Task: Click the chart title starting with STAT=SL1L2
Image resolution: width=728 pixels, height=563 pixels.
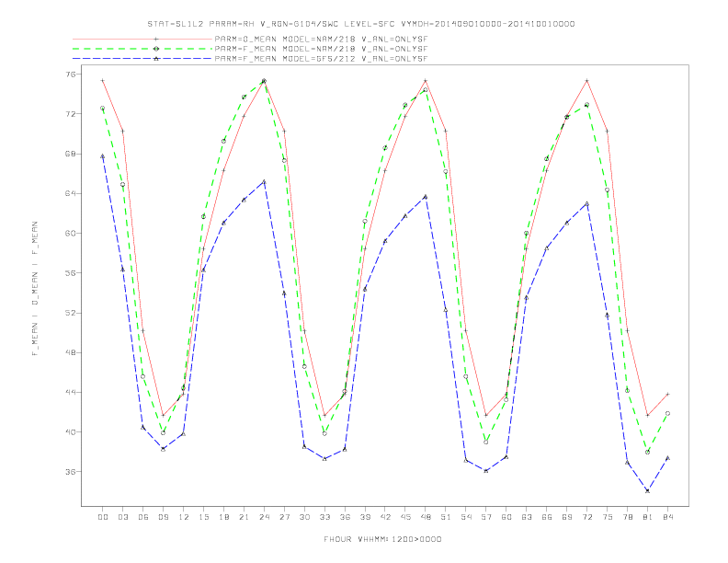Action: pyautogui.click(x=361, y=24)
